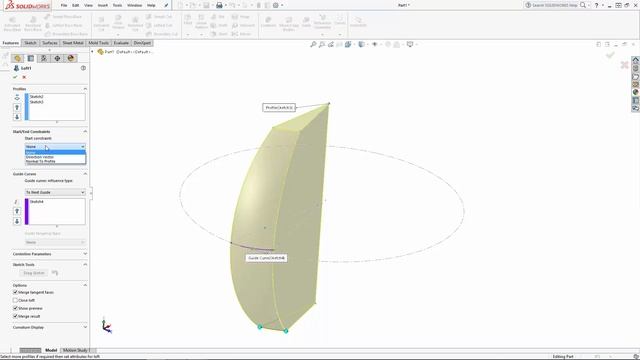The image size is (640, 360).
Task: Select Sketch3 in the Profiles list
Action: pos(37,102)
